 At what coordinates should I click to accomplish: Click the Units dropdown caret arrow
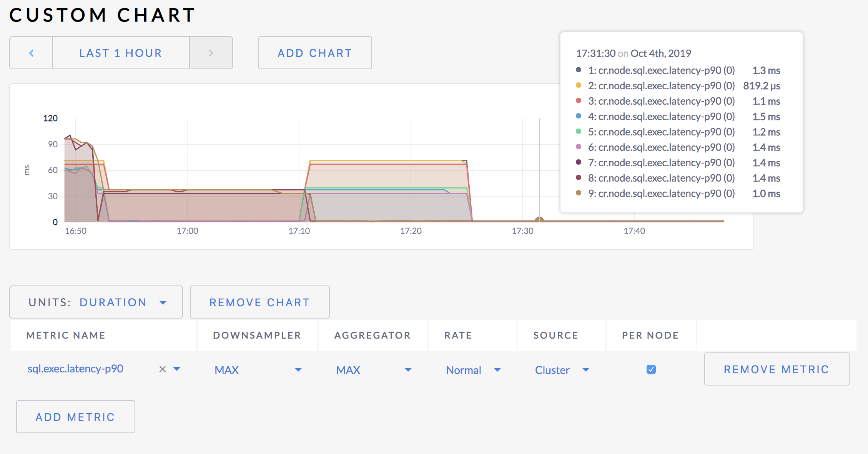[163, 302]
